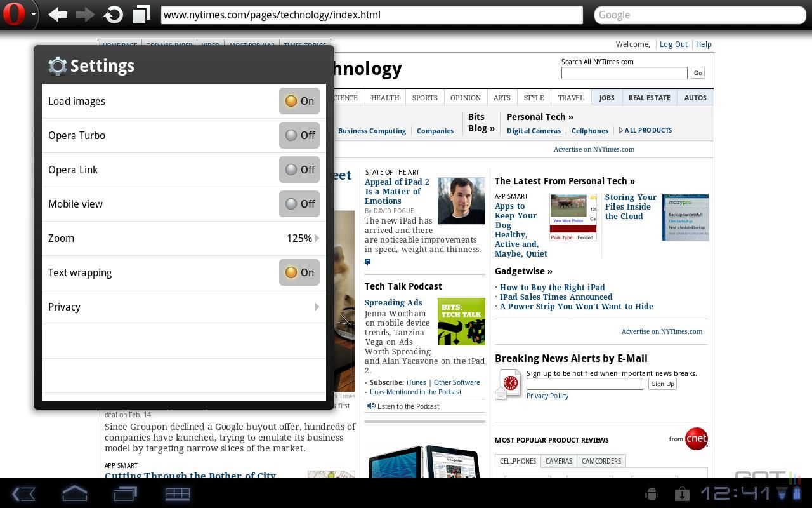Image resolution: width=812 pixels, height=508 pixels.
Task: Turn off Load images
Action: 299,101
